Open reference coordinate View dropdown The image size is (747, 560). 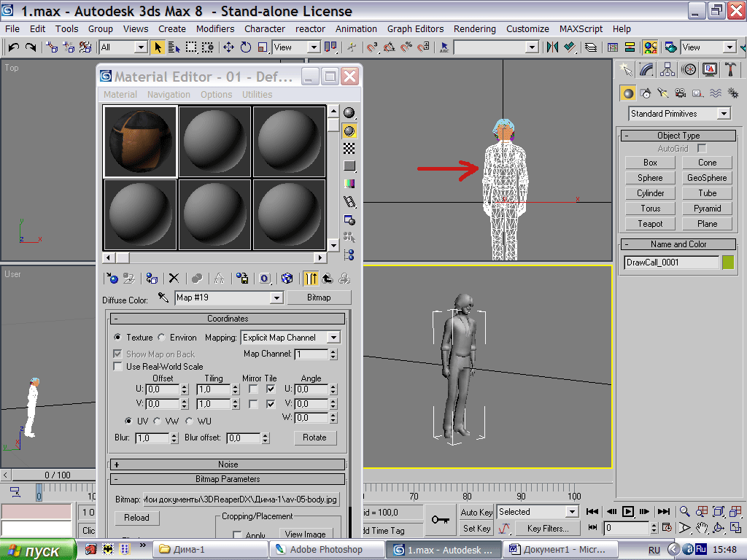[314, 47]
